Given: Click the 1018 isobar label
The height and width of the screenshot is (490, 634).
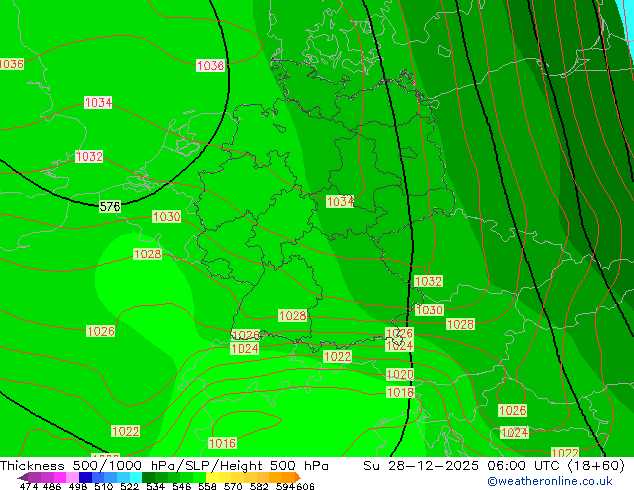Looking at the screenshot, I should (x=400, y=392).
